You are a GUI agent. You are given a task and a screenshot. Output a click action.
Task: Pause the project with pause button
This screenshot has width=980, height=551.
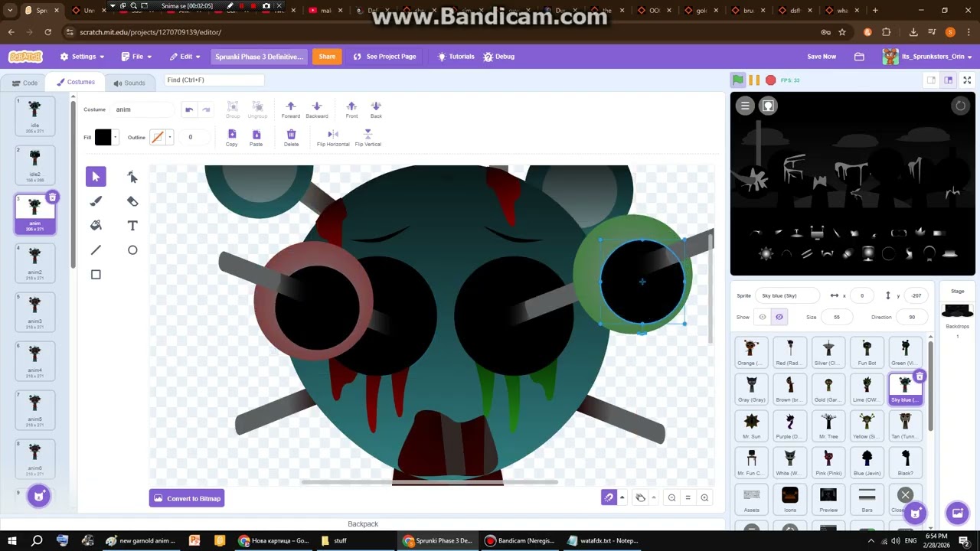pyautogui.click(x=754, y=80)
